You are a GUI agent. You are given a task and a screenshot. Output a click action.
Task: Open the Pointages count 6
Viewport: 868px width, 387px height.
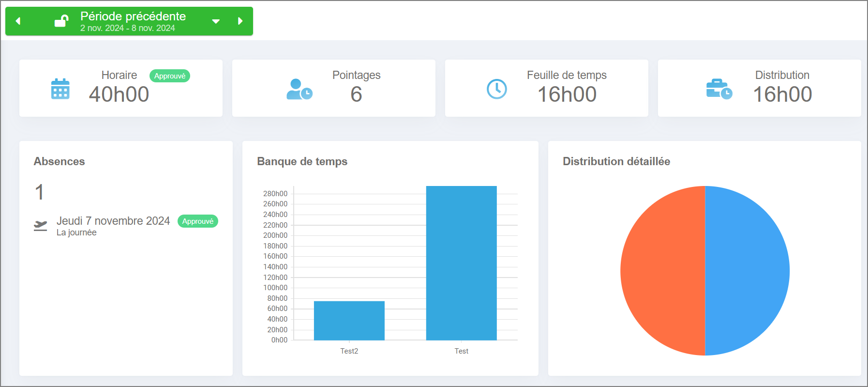357,94
